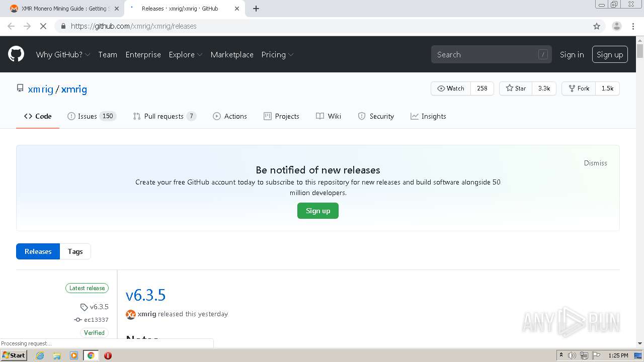
Task: Close the Releases xmrig GitHub tab
Action: [x=237, y=9]
